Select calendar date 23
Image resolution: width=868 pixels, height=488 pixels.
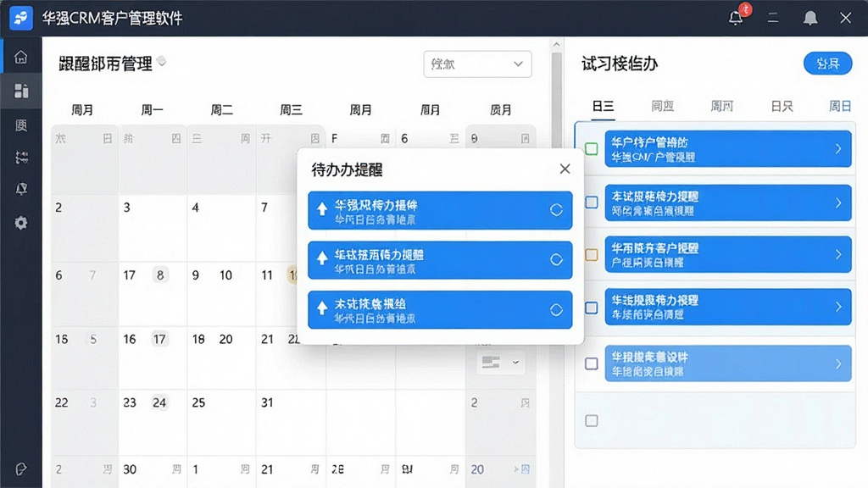coord(130,402)
